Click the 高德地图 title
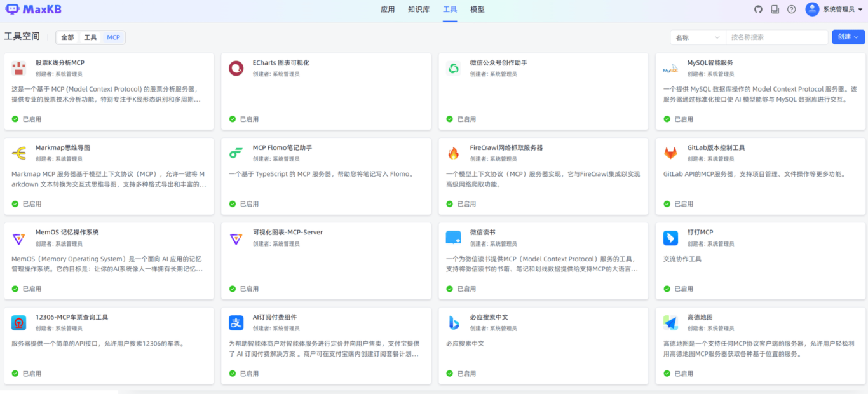Image resolution: width=868 pixels, height=394 pixels. (x=700, y=318)
